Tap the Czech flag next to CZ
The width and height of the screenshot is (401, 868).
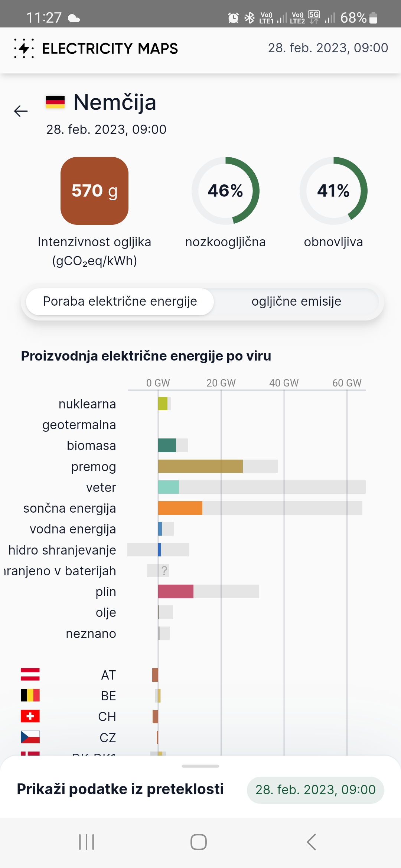[30, 737]
